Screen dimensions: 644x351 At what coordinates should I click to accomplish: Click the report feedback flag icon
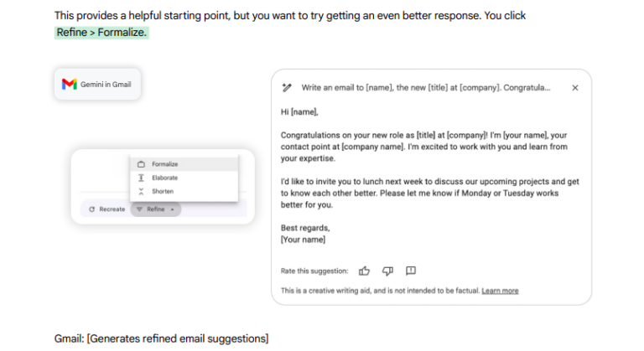[411, 271]
